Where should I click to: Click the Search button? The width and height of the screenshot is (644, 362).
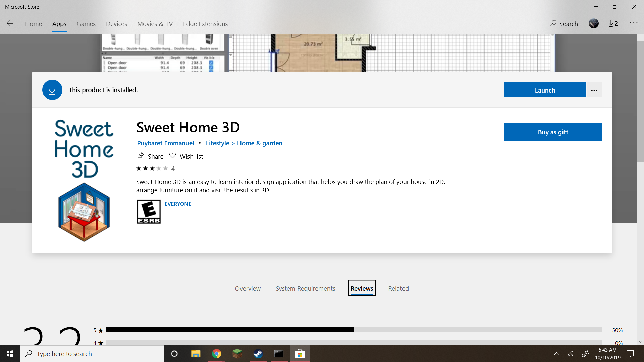564,24
